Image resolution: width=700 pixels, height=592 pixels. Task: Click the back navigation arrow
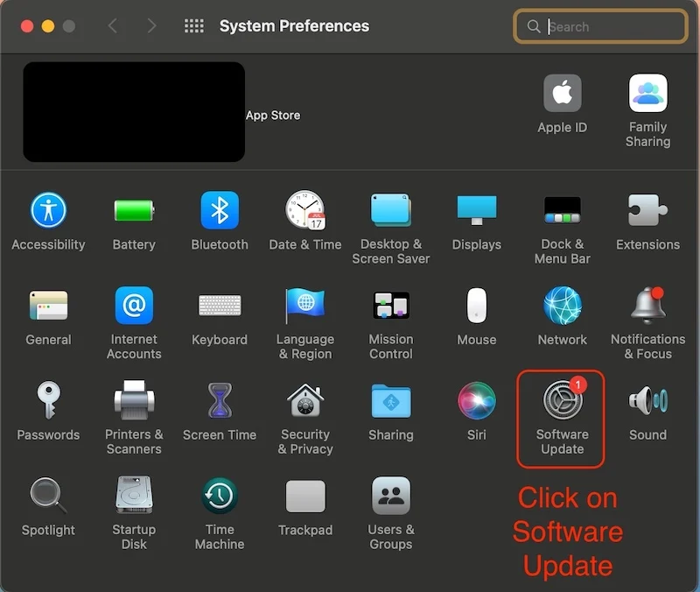(x=113, y=26)
